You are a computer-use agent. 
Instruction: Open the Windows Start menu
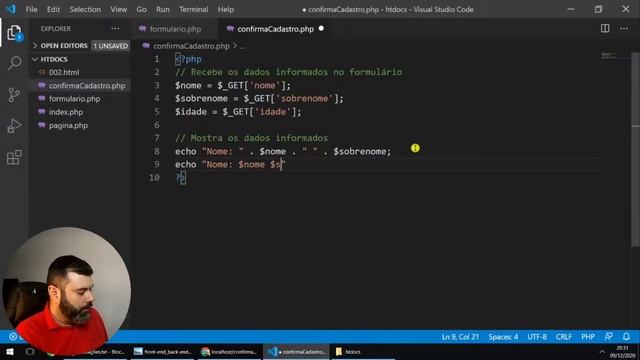click(x=10, y=351)
